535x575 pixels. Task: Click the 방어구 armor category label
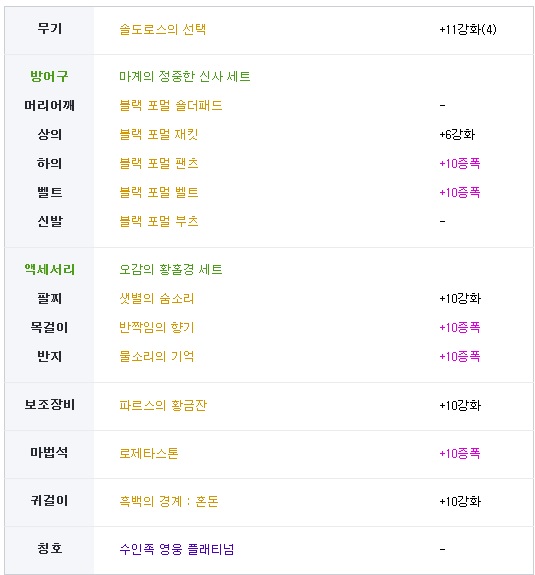point(49,77)
